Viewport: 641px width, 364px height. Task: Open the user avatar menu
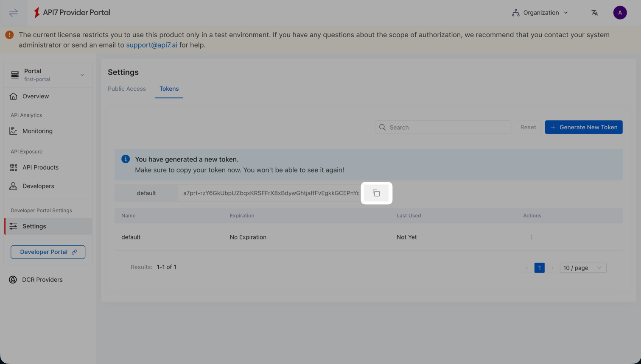tap(619, 13)
